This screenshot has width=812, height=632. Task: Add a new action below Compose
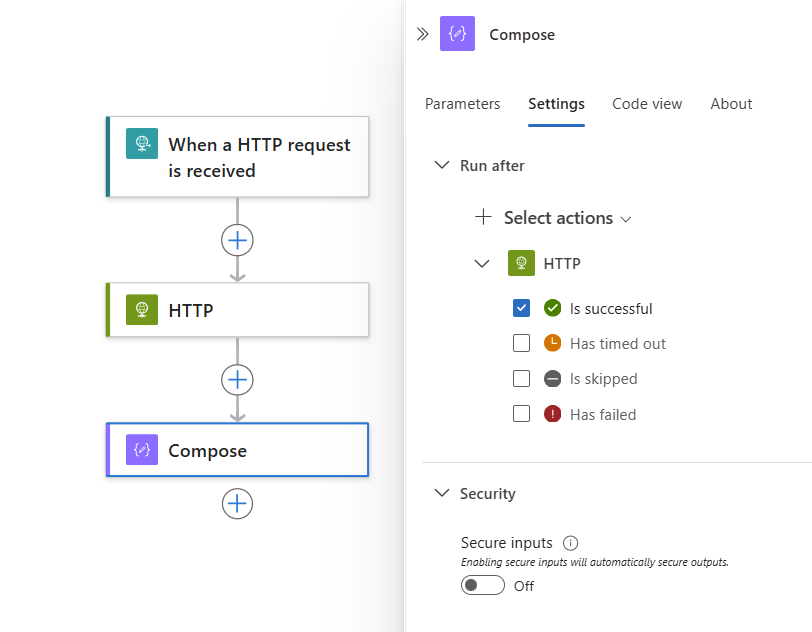tap(237, 503)
